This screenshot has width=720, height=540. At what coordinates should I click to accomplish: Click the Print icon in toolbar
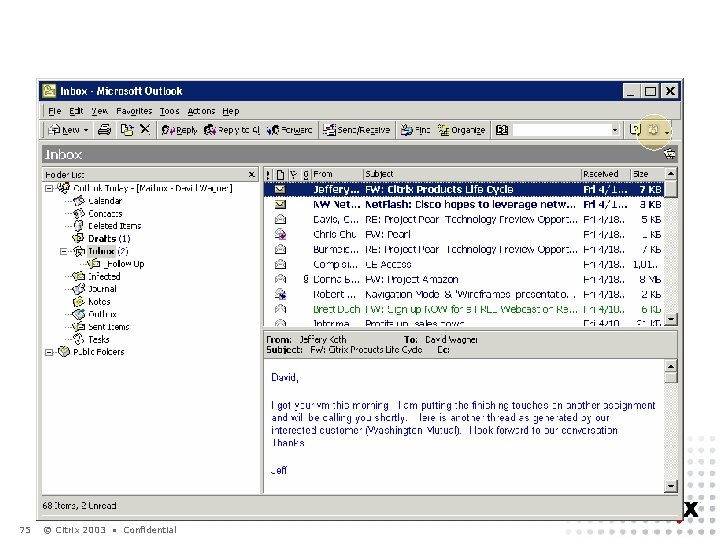104,130
